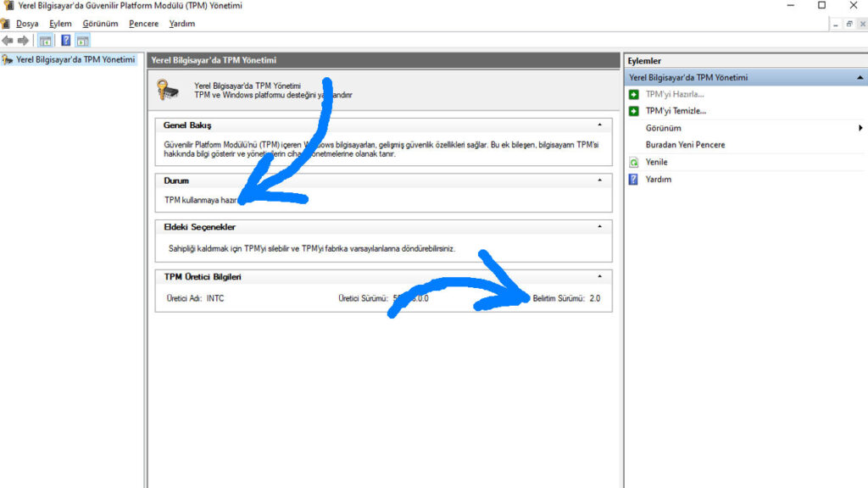Screen dimensions: 868x488
Task: Collapse the Durum section
Action: tap(600, 180)
